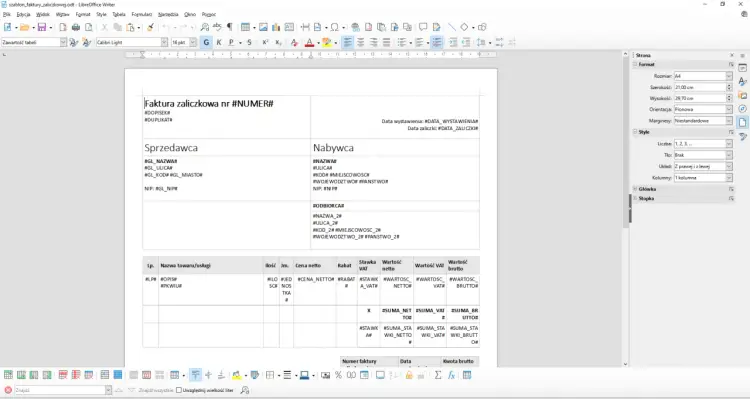Click the font color red A icon
The height and width of the screenshot is (399, 750).
point(309,43)
